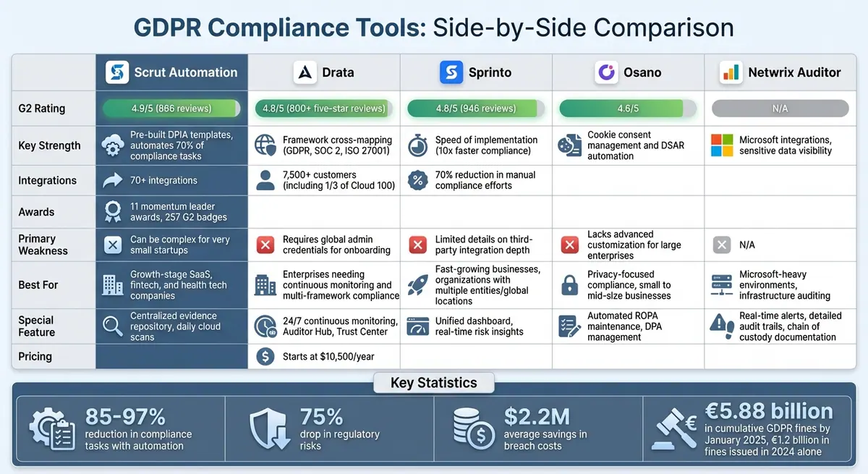The width and height of the screenshot is (868, 474).
Task: Click the share arrow icon beside 70+ integrations
Action: tap(113, 180)
